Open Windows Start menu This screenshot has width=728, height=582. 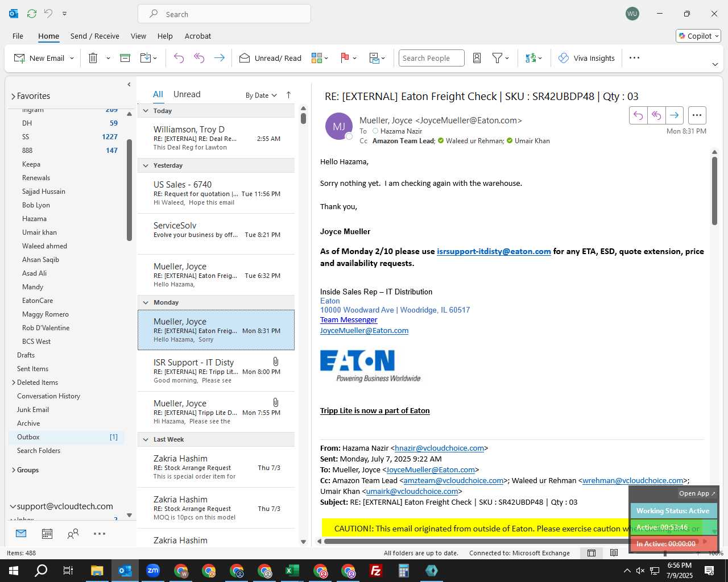pyautogui.click(x=14, y=570)
